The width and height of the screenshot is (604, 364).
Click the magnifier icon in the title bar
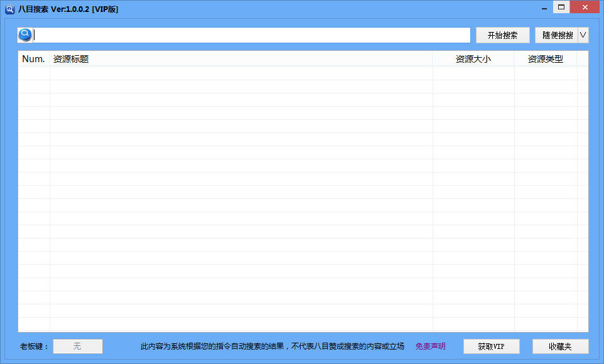coord(9,8)
